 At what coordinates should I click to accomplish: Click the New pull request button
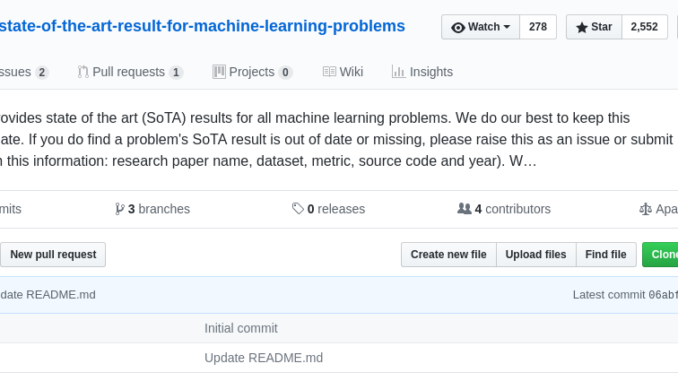pyautogui.click(x=53, y=254)
